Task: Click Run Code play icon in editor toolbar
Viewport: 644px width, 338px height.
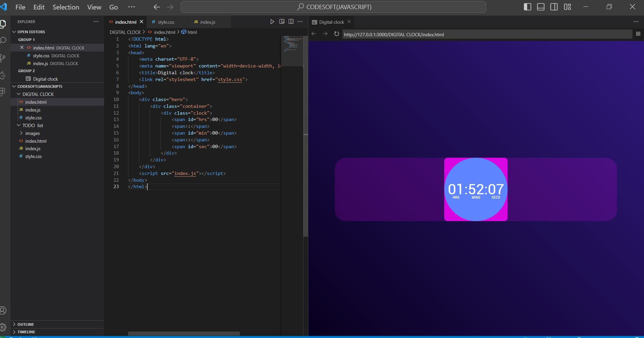Action: pyautogui.click(x=272, y=22)
